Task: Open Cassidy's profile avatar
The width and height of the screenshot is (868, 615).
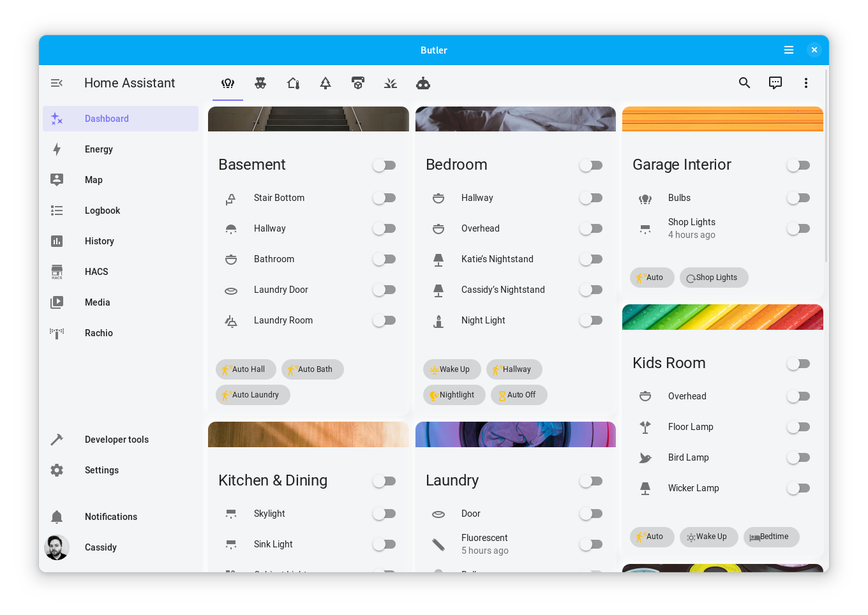Action: [57, 547]
